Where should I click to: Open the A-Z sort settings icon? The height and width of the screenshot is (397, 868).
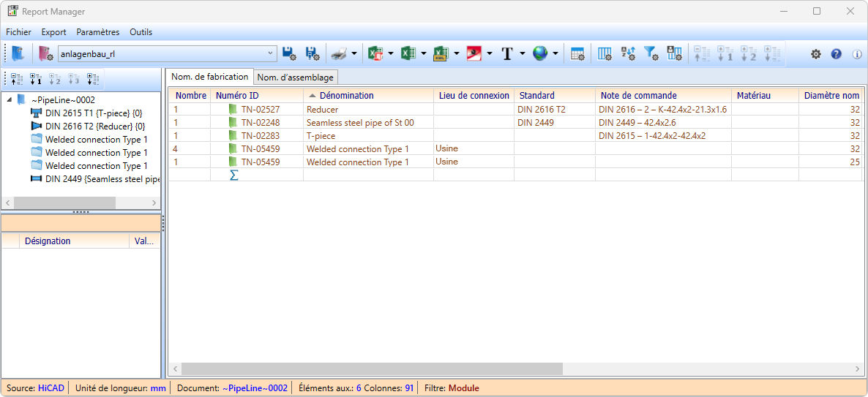[x=628, y=53]
